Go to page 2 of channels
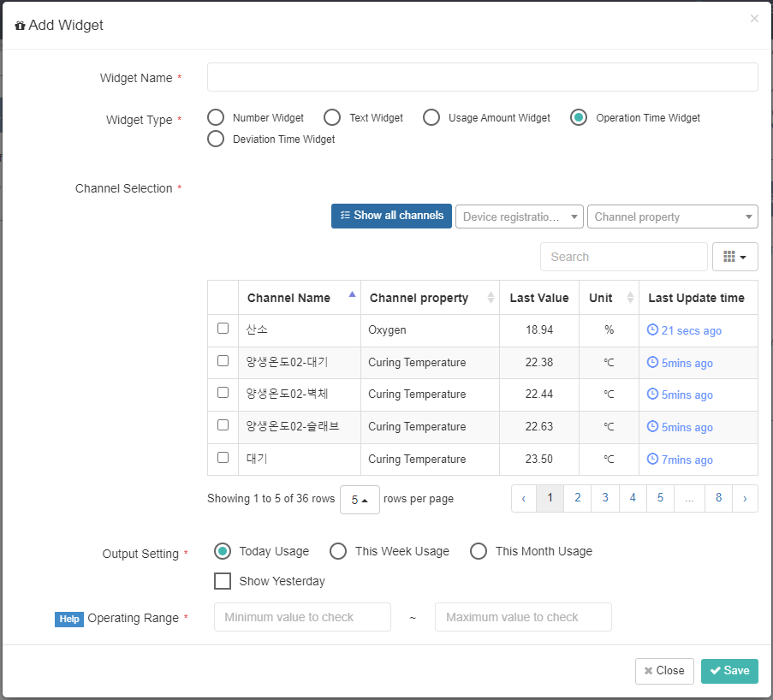The image size is (773, 700). click(577, 498)
